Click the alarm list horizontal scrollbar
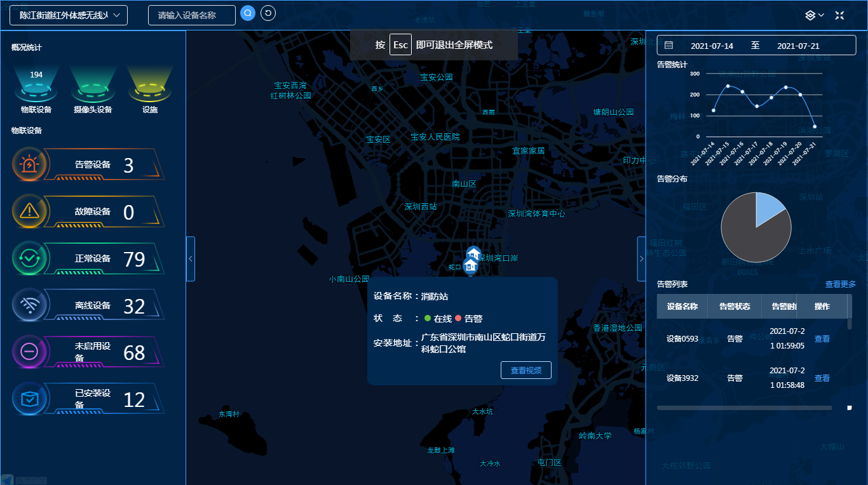This screenshot has height=485, width=868. pos(743,408)
